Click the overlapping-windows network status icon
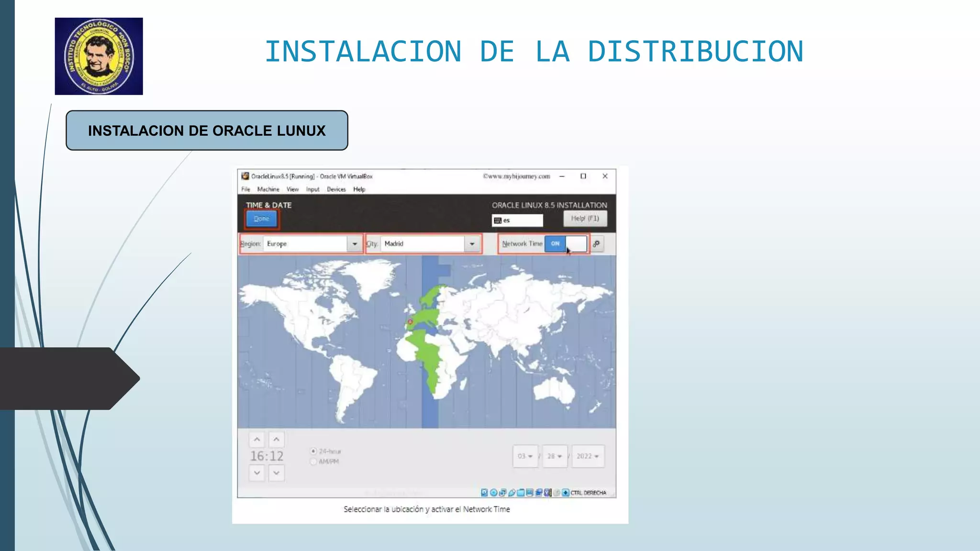The height and width of the screenshot is (551, 980). click(503, 493)
